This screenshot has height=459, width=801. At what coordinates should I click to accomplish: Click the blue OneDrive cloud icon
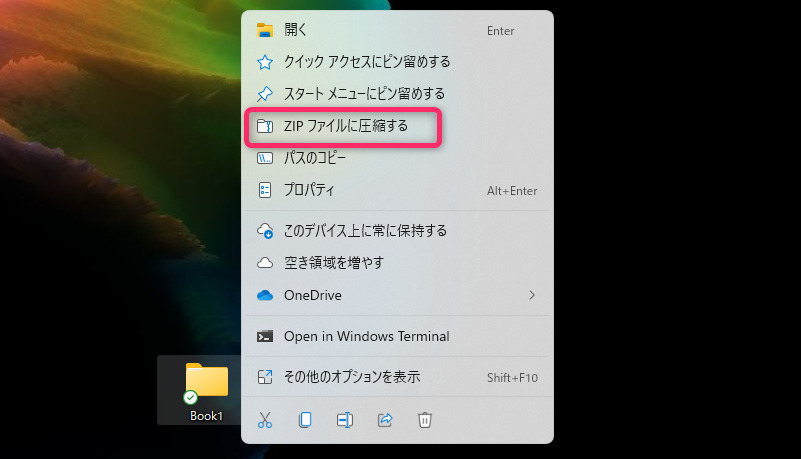(x=265, y=295)
